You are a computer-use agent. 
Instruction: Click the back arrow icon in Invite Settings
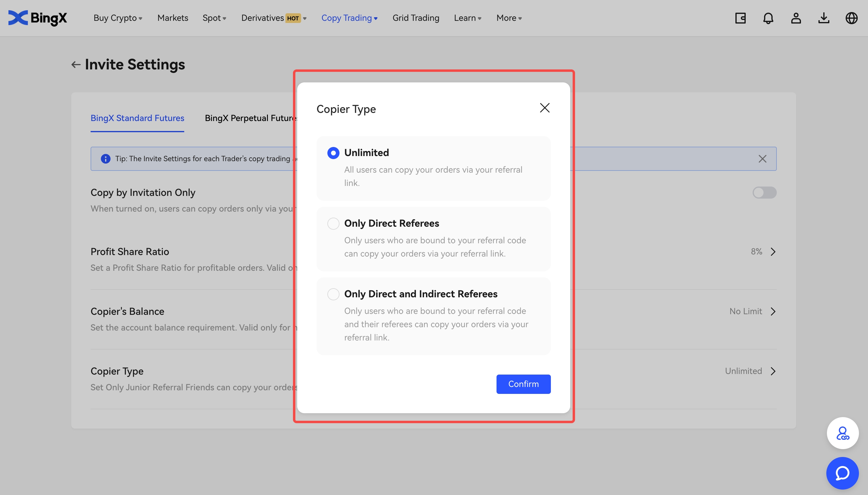tap(76, 64)
